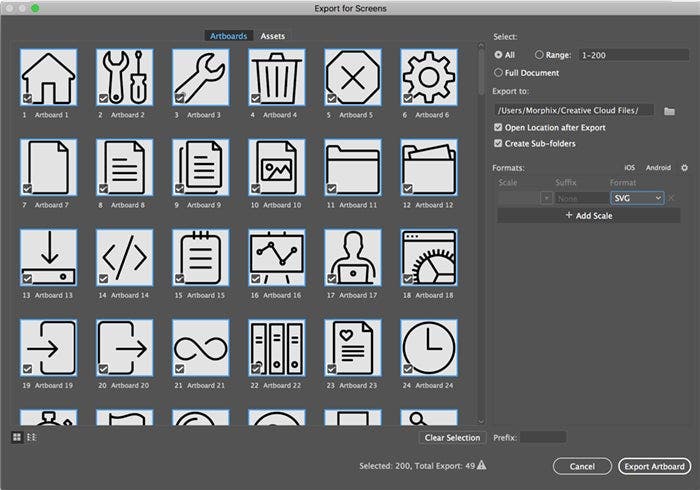Screen dimensions: 700x490
Task: Select the Range radio button
Action: click(541, 55)
